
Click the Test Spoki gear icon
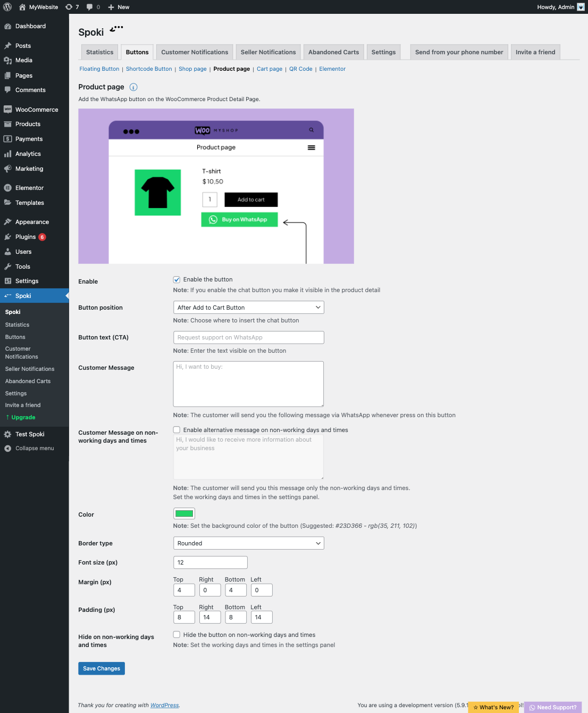pyautogui.click(x=8, y=434)
